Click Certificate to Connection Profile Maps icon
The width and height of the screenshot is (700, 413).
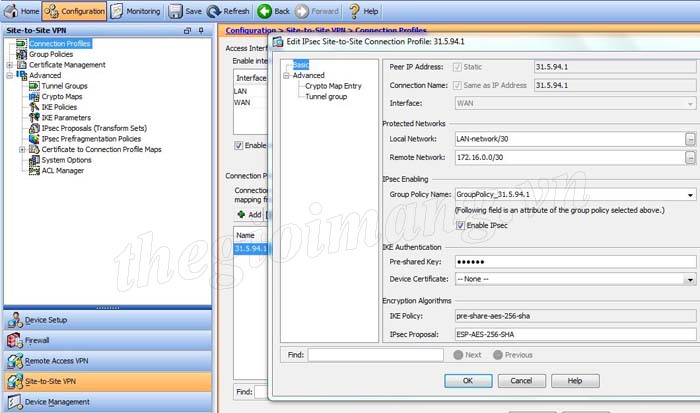34,149
